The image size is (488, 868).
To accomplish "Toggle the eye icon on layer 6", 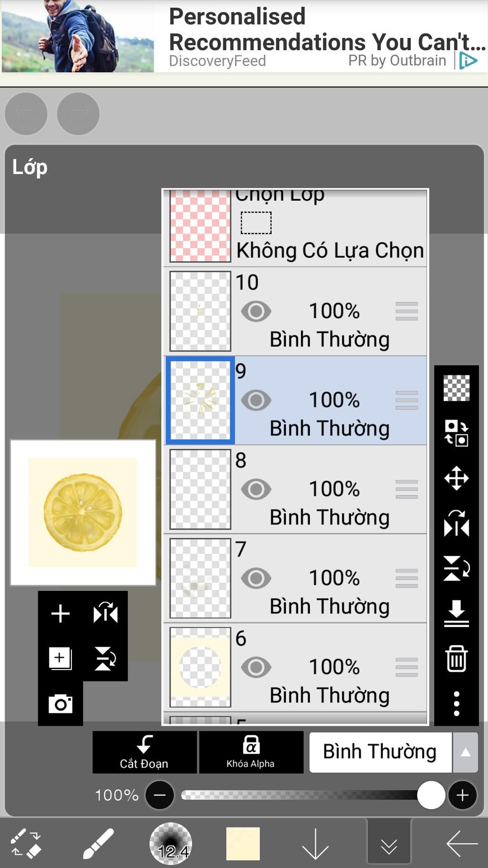I will click(x=256, y=667).
